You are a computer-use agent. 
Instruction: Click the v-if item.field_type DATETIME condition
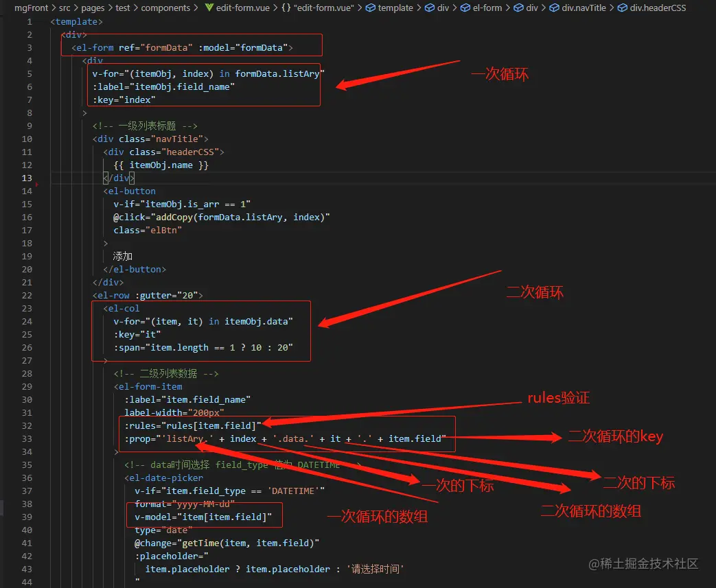[229, 491]
